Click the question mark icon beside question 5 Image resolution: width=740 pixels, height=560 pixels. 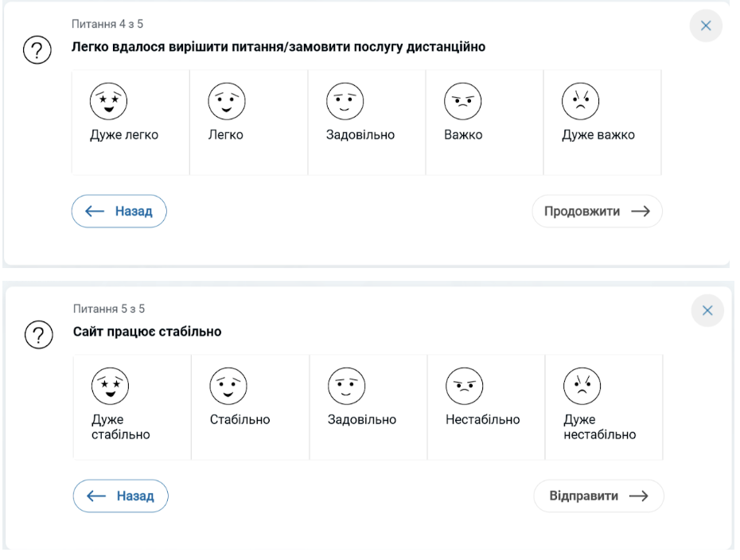point(39,335)
